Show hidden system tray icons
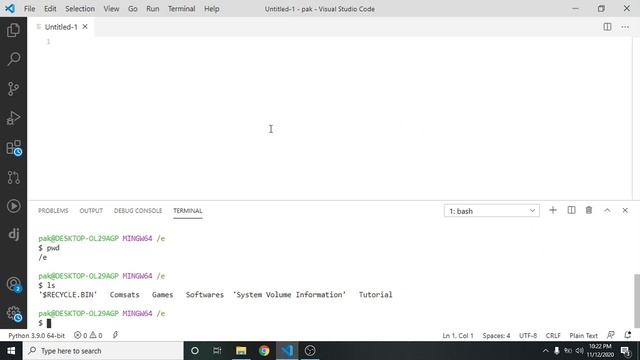This screenshot has height=360, width=640. tap(545, 351)
